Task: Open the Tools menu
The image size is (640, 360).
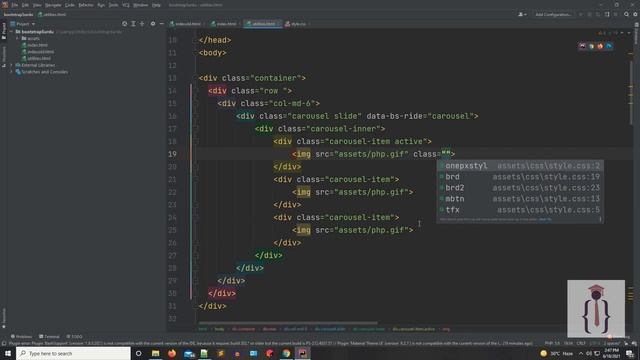Action: click(113, 5)
